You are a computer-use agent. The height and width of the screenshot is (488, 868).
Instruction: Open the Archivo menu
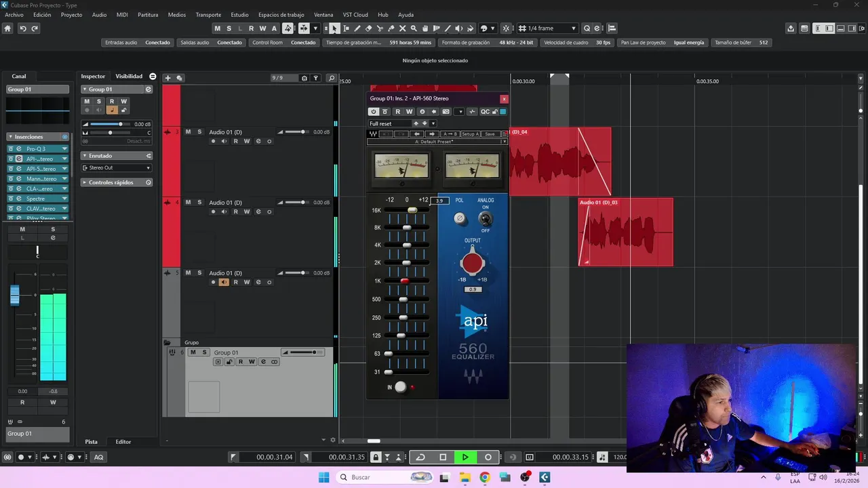point(14,14)
